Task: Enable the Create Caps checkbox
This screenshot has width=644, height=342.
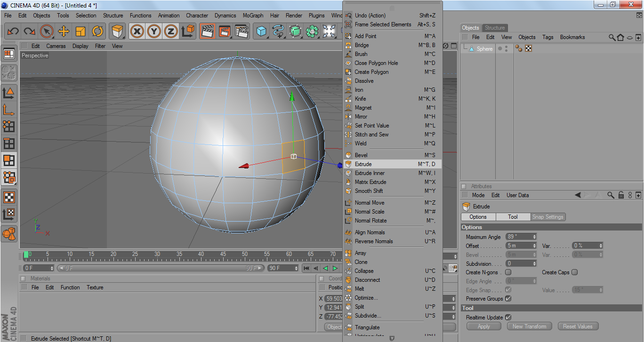Action: pyautogui.click(x=574, y=272)
